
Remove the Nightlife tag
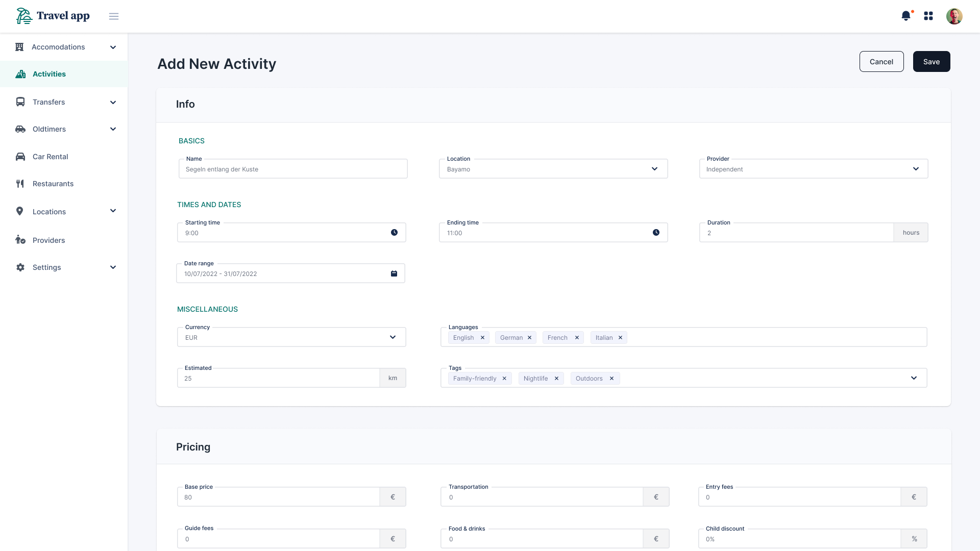[556, 379]
